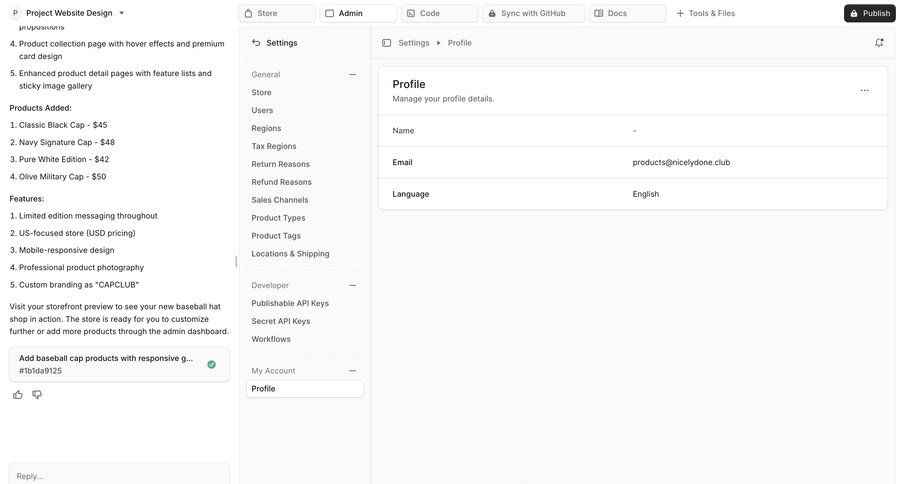The image size is (900, 484).
Task: Open the Sync with GitHub tab
Action: tap(534, 13)
